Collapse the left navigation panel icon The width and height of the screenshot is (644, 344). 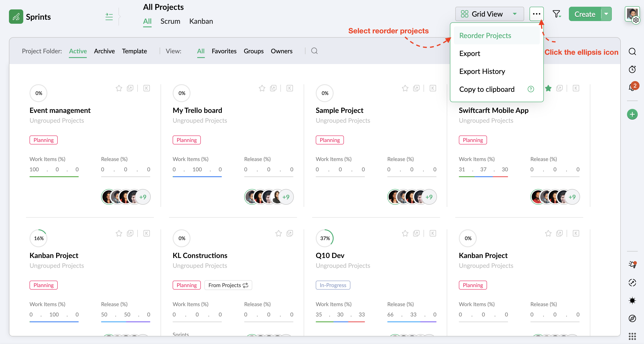(x=109, y=17)
